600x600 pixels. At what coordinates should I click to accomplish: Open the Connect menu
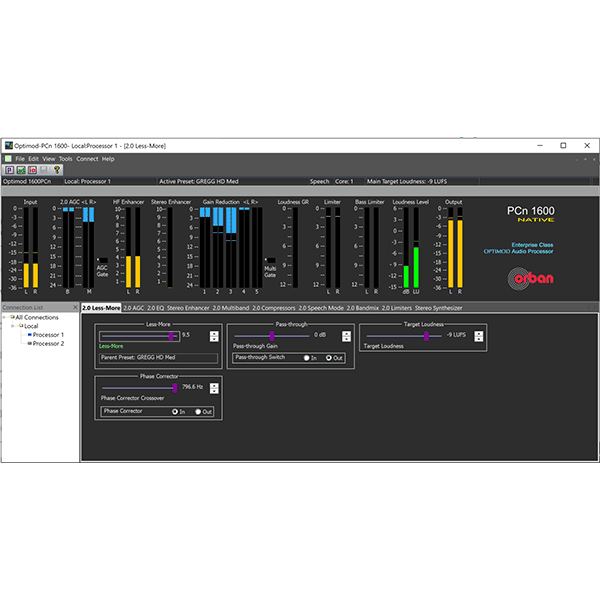87,159
